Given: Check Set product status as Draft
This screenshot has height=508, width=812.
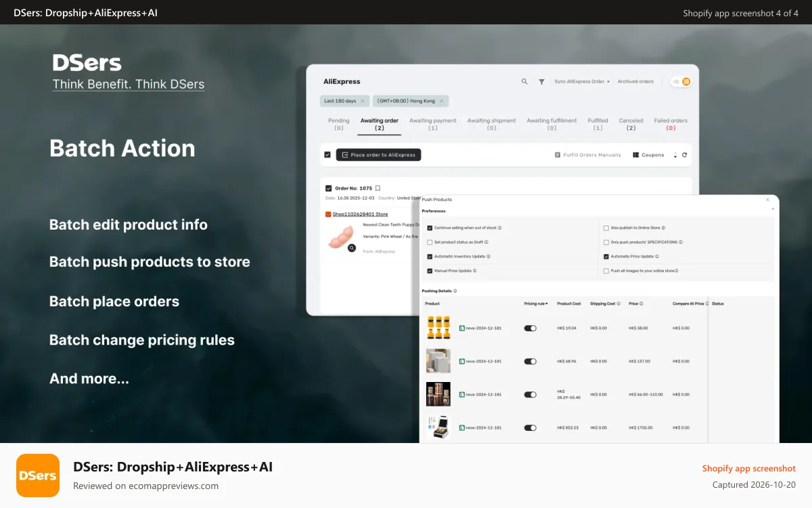Looking at the screenshot, I should [430, 242].
